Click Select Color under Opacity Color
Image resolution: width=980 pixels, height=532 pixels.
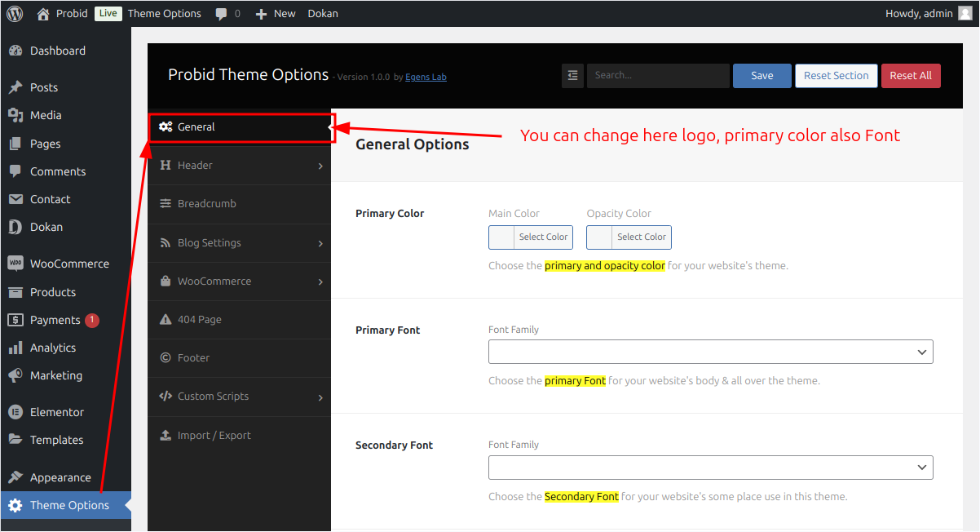[642, 237]
